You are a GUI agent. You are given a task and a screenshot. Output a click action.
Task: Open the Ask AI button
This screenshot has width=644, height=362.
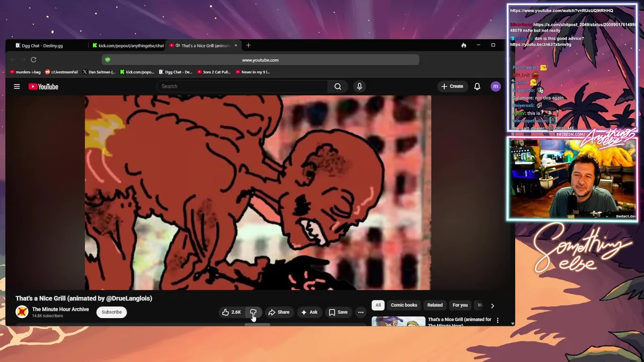click(309, 312)
